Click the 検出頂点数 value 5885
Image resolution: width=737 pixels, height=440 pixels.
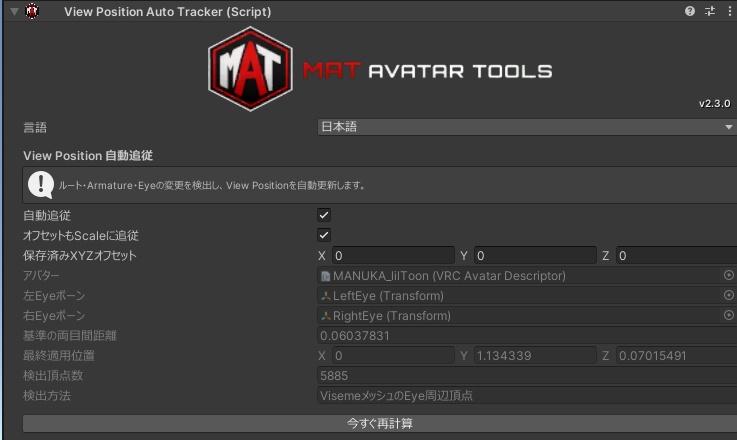tap(527, 376)
